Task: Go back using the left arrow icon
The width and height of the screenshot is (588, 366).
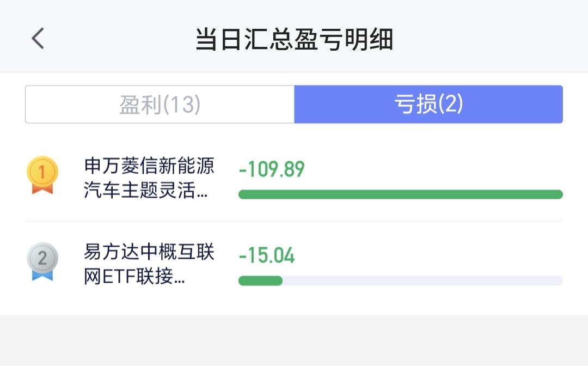Action: tap(38, 38)
